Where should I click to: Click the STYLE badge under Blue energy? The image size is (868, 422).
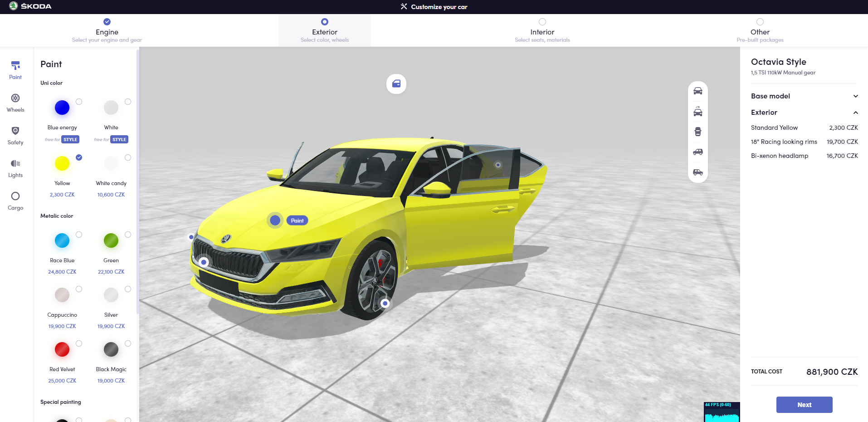(x=70, y=140)
